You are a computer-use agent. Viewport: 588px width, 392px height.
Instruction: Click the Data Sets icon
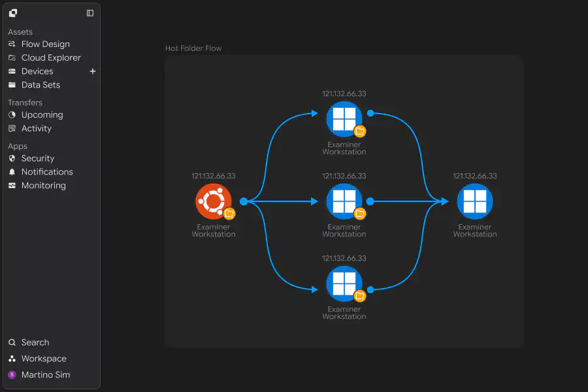tap(12, 85)
